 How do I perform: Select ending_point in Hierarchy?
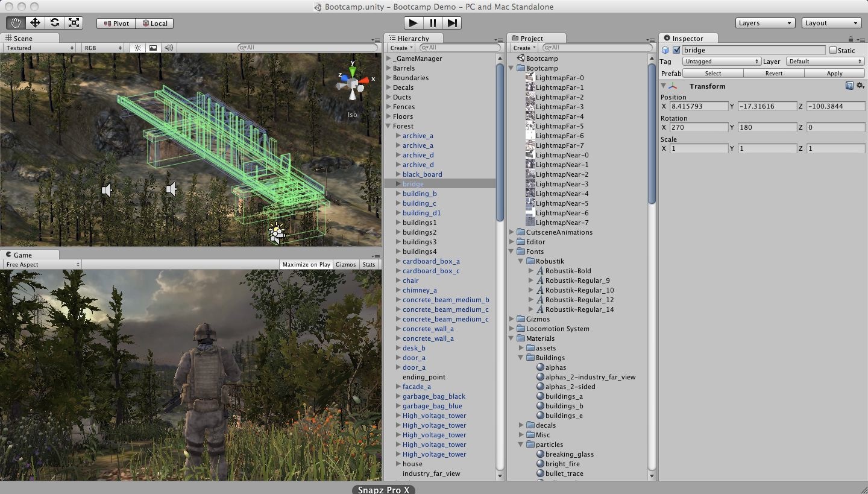[x=424, y=377]
